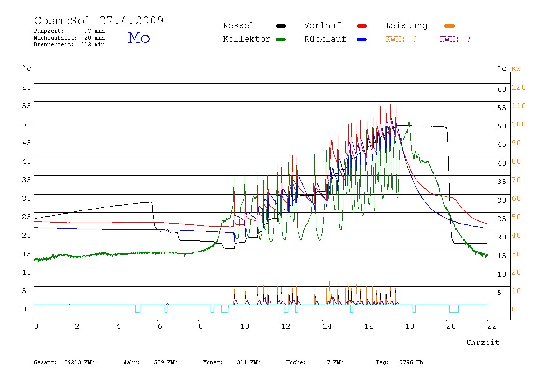Click the orange "KW" axis unit label
Viewport: 554px width, 392px height.
(x=516, y=69)
